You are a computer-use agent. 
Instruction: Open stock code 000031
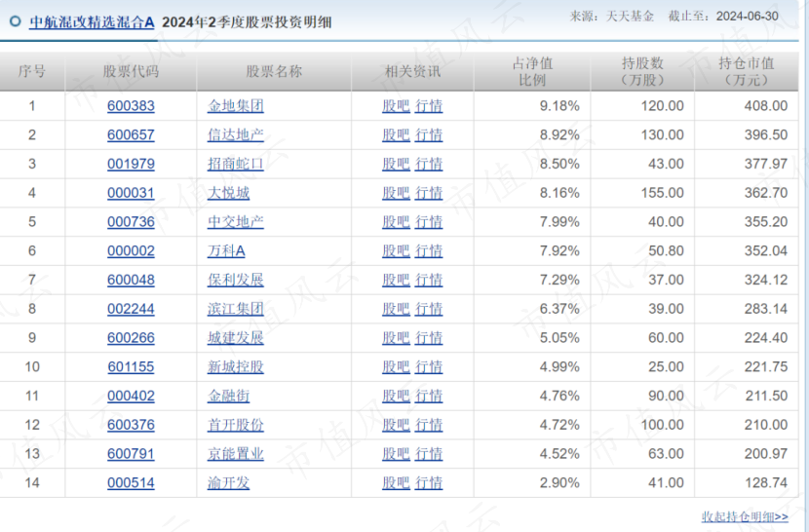131,193
